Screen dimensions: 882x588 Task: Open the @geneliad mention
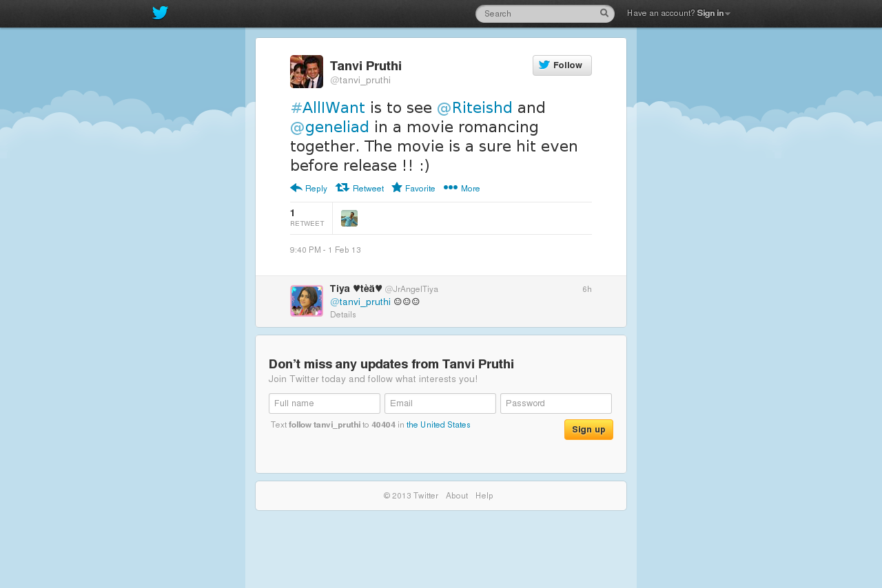click(329, 127)
